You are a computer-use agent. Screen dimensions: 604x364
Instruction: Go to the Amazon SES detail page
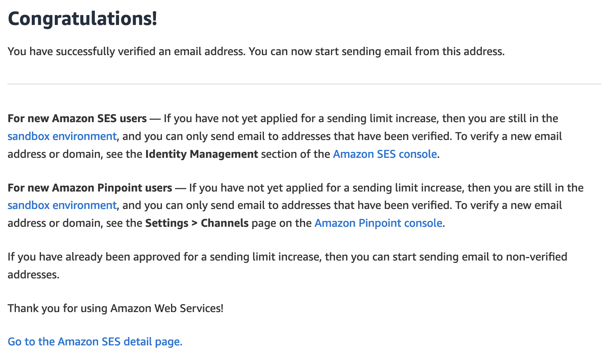pos(95,341)
